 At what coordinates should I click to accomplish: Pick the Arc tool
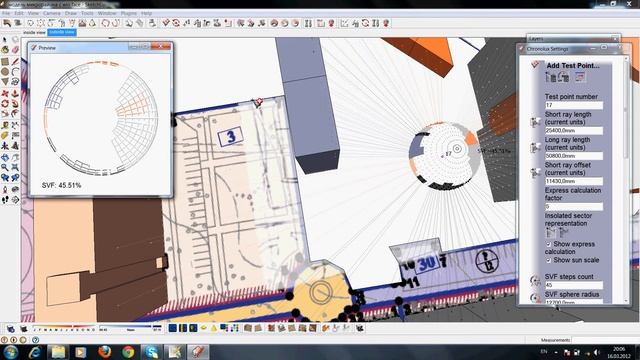pyautogui.click(x=15, y=71)
